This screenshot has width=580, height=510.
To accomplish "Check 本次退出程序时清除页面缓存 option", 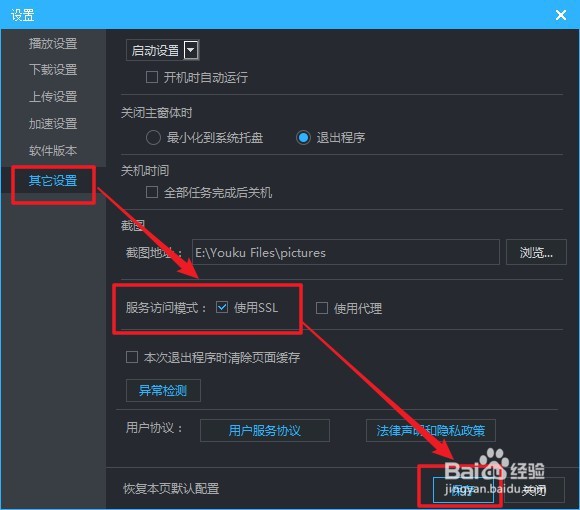I will (132, 357).
